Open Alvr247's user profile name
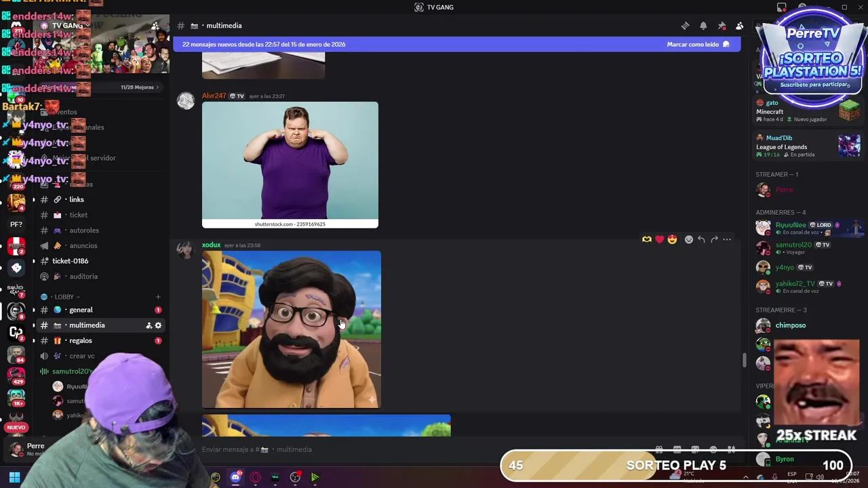The width and height of the screenshot is (868, 488). pyautogui.click(x=214, y=96)
